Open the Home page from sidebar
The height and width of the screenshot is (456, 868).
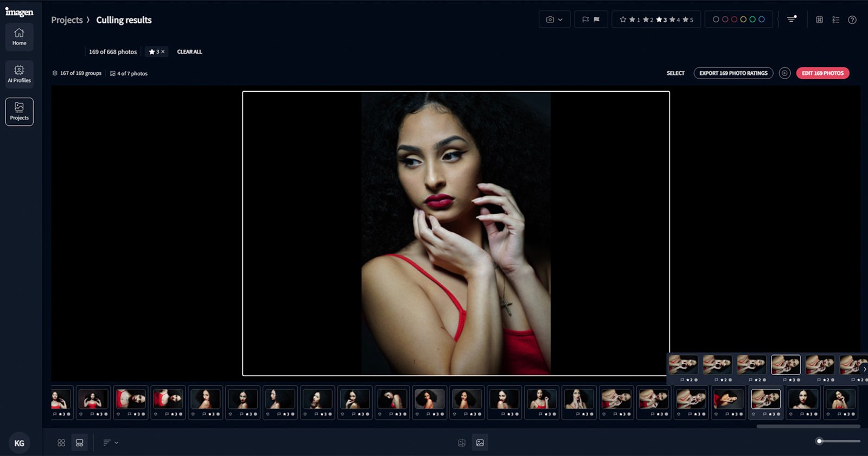19,37
